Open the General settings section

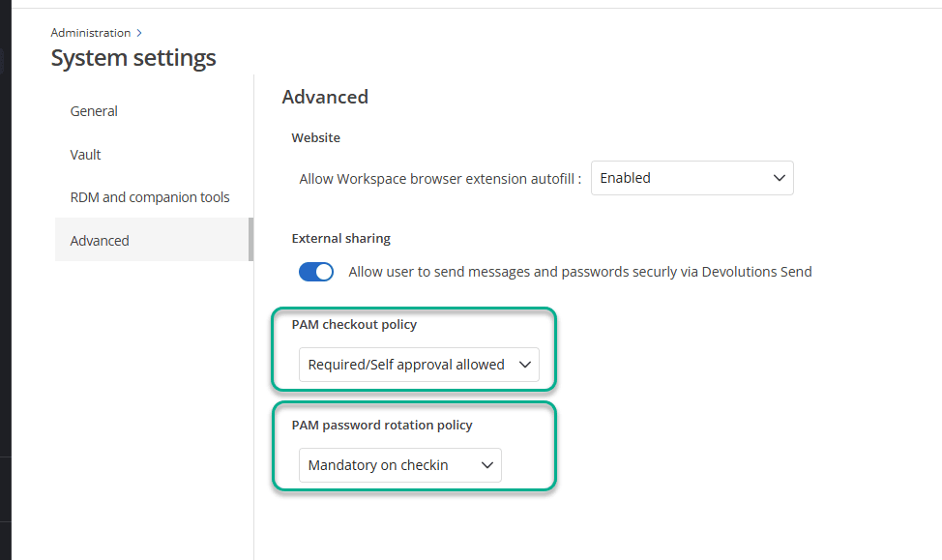pos(94,111)
